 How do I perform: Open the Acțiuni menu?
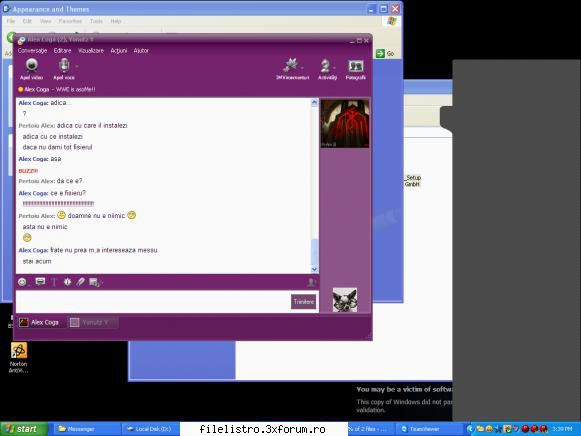pos(119,51)
